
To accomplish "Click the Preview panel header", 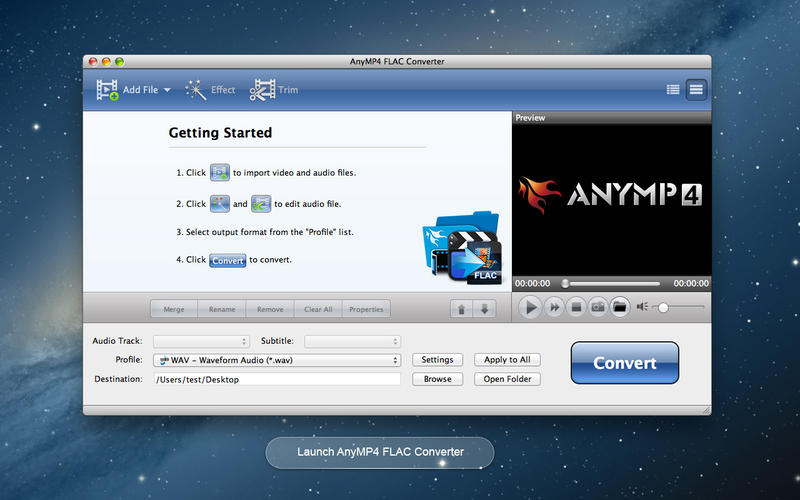I will coord(612,117).
